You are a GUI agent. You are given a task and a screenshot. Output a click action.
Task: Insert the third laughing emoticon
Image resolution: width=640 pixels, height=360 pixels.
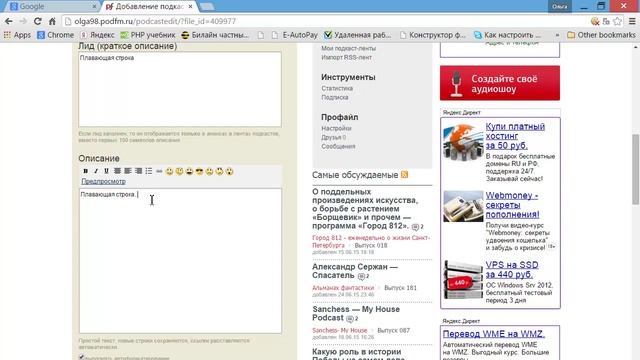(x=189, y=171)
